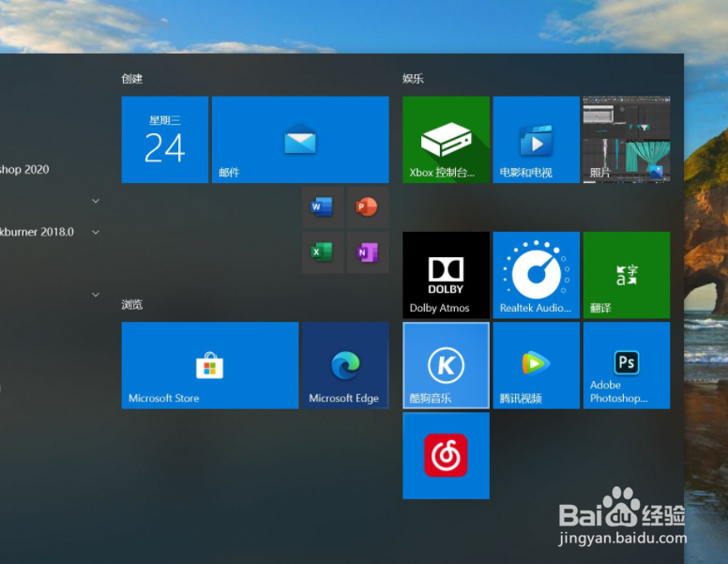Click the 娱乐 group header

[x=413, y=79]
